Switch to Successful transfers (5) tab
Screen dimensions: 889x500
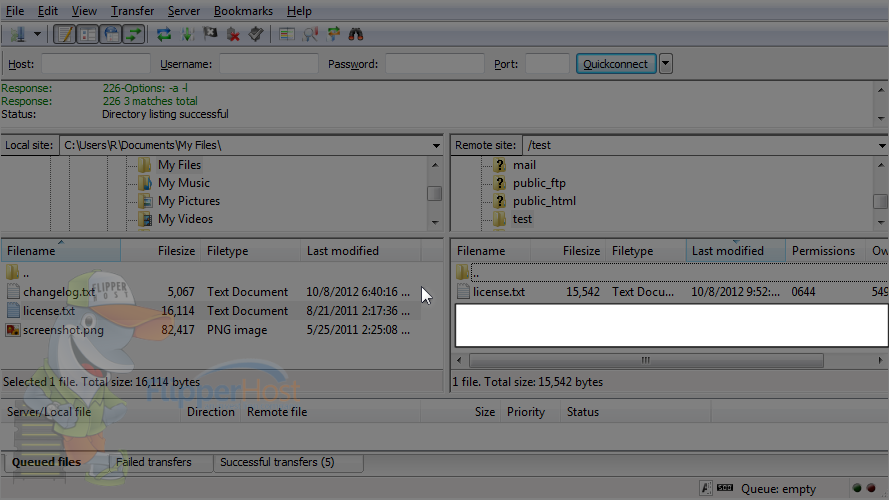pyautogui.click(x=277, y=462)
